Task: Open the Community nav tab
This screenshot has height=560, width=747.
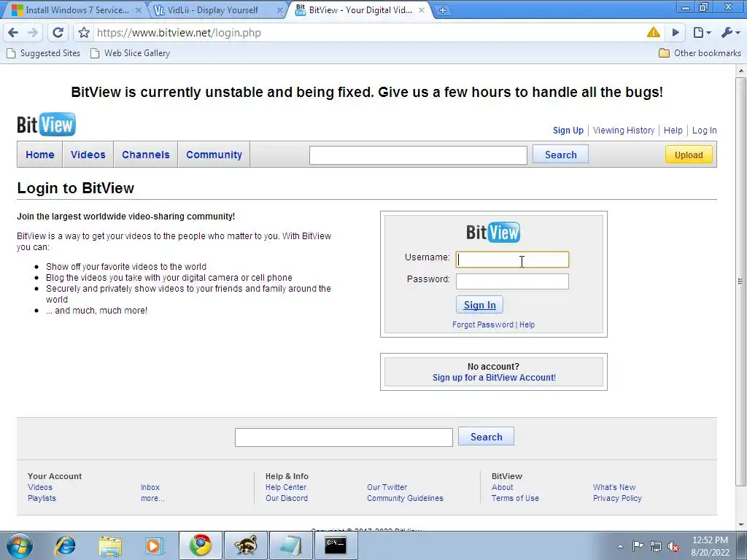Action: (214, 155)
